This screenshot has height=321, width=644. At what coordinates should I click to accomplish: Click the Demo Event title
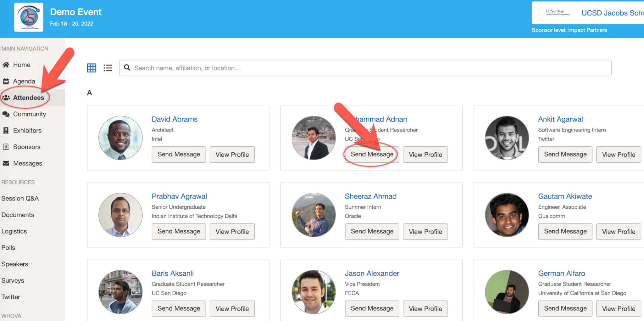(76, 12)
